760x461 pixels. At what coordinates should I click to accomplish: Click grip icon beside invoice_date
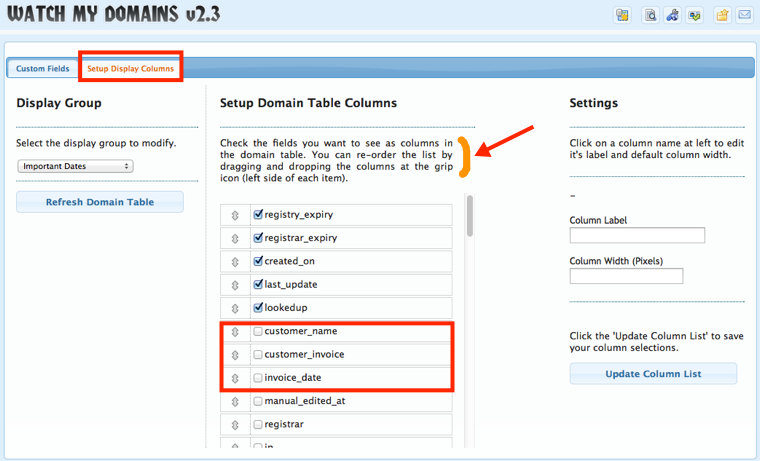click(235, 378)
